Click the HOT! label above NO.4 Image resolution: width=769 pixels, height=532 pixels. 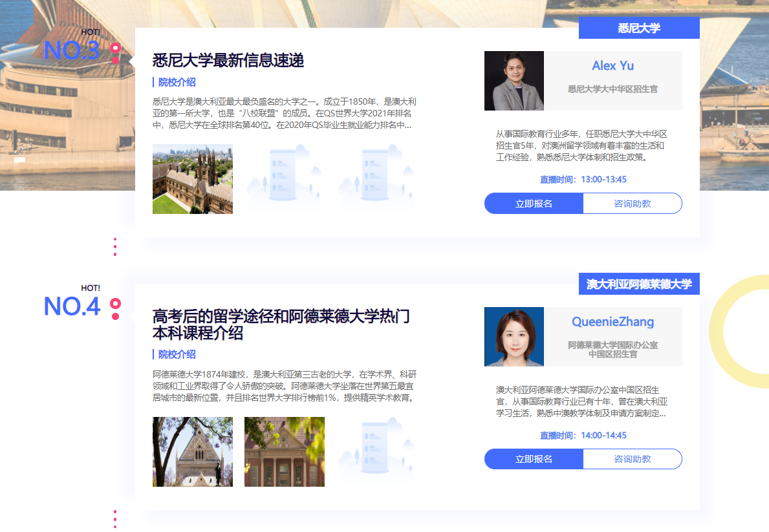tap(91, 288)
